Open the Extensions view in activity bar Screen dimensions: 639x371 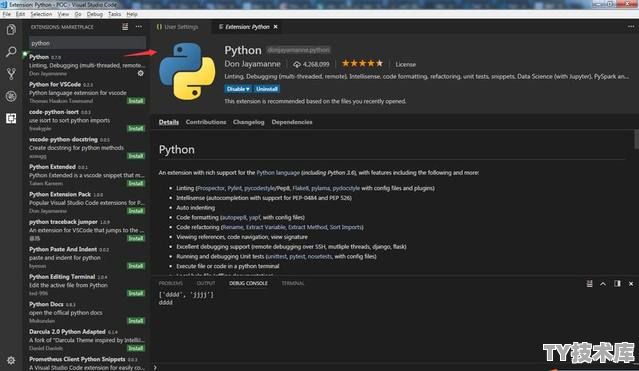click(x=11, y=118)
